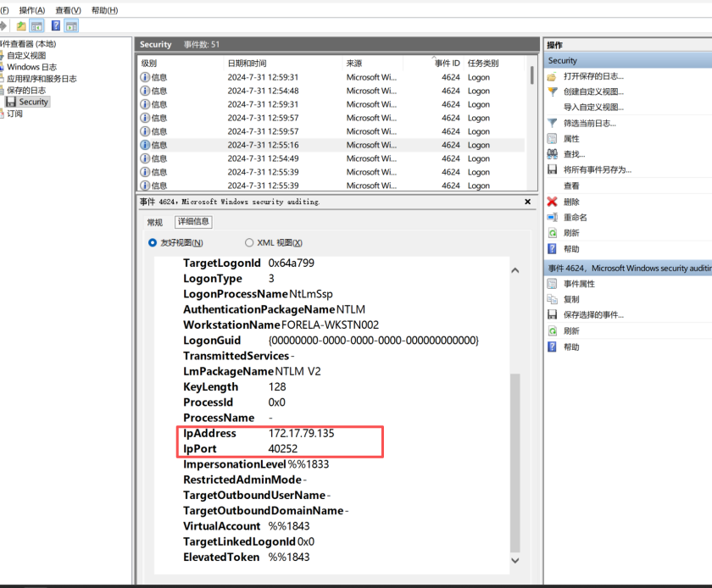The width and height of the screenshot is (712, 588).
Task: Sort events by the 日期和时间 column header
Action: click(247, 63)
